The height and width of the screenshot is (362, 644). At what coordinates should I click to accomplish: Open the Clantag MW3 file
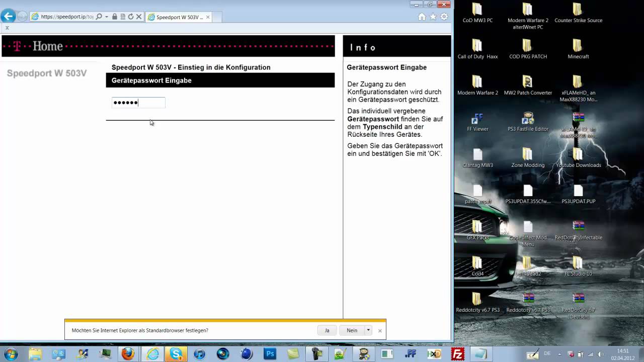click(477, 158)
